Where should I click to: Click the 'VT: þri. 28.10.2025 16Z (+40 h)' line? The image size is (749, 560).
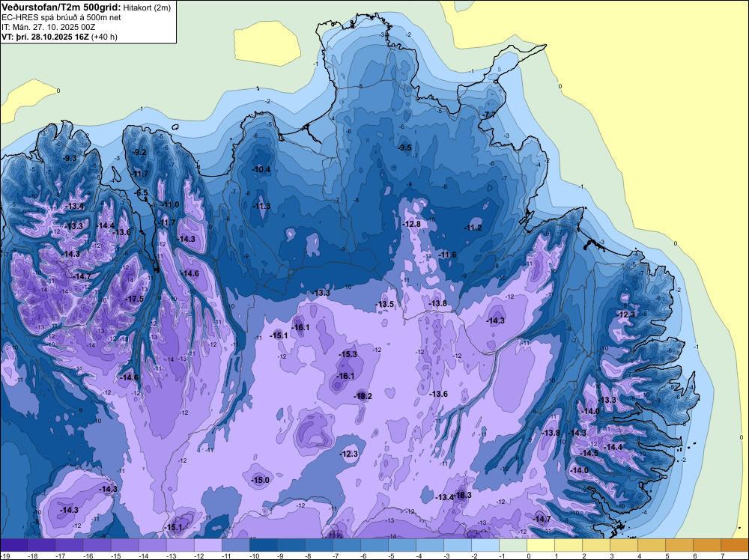(59, 36)
